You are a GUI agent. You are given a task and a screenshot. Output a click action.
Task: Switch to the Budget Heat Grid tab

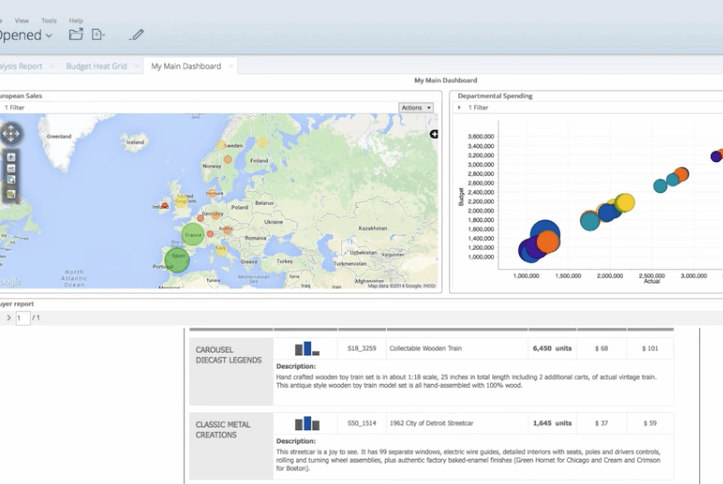[96, 66]
